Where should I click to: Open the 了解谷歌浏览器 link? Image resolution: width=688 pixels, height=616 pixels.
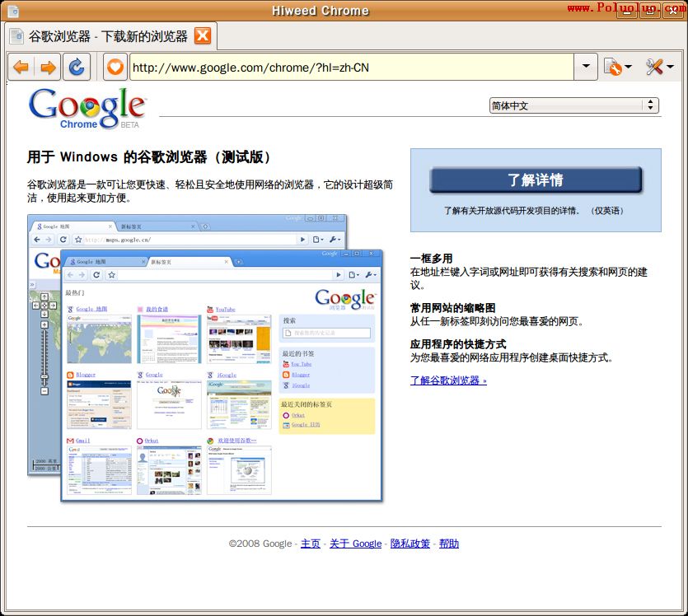tap(448, 380)
